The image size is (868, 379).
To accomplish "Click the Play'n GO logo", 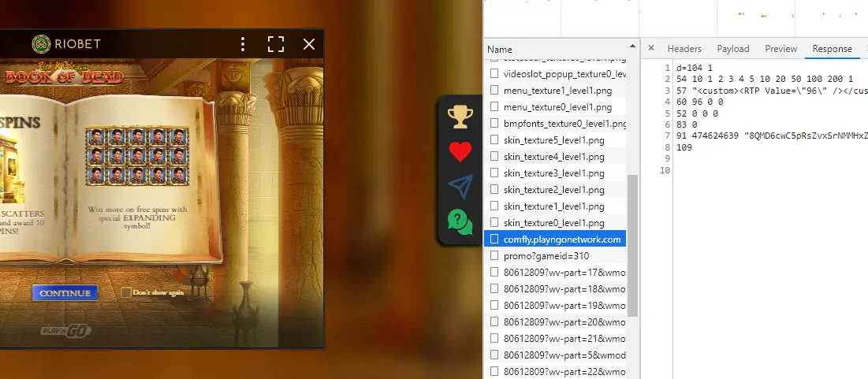I will [66, 331].
